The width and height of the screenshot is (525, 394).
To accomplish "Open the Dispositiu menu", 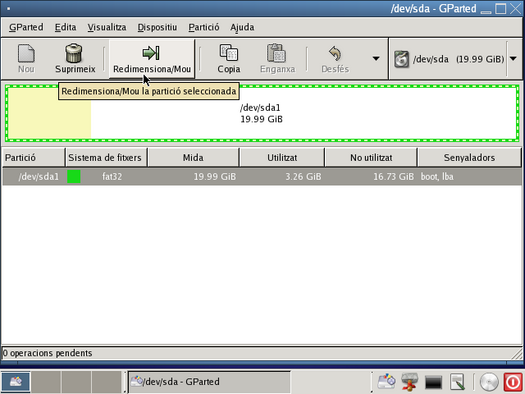I will click(157, 27).
